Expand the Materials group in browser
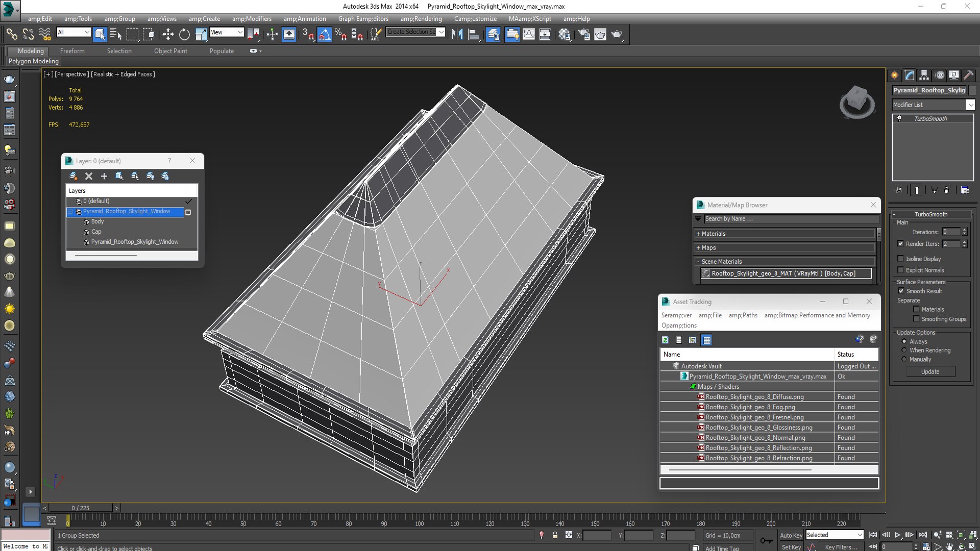Image resolution: width=980 pixels, height=551 pixels. (785, 234)
